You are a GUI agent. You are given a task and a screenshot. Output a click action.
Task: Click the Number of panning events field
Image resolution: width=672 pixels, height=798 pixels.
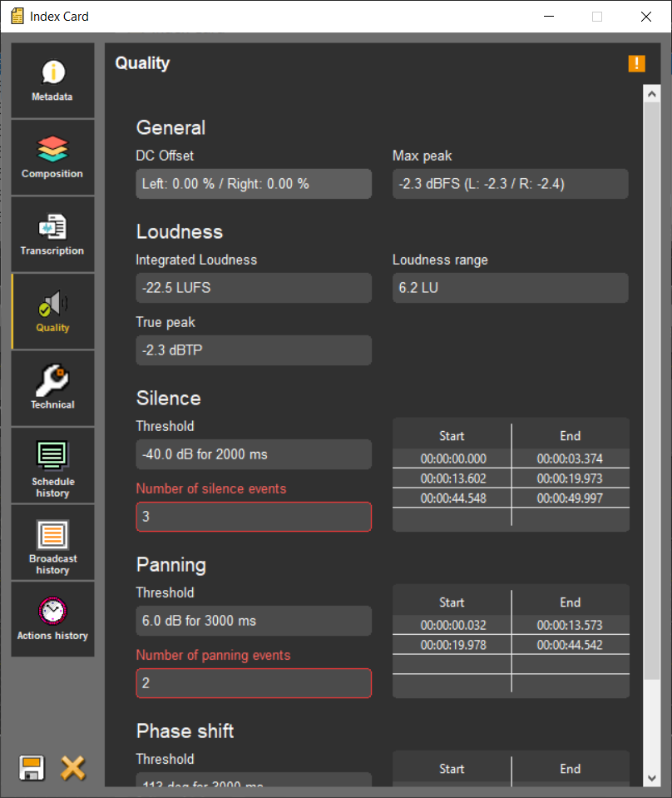point(254,683)
